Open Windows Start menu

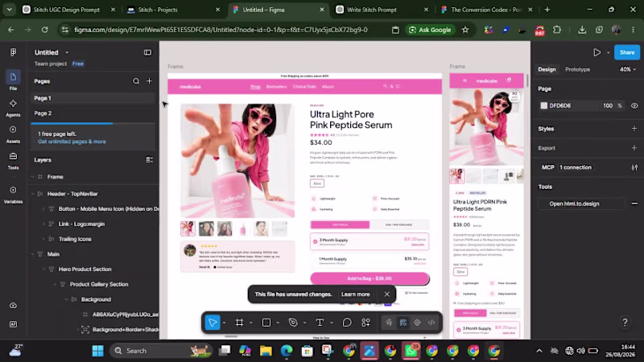pyautogui.click(x=97, y=351)
